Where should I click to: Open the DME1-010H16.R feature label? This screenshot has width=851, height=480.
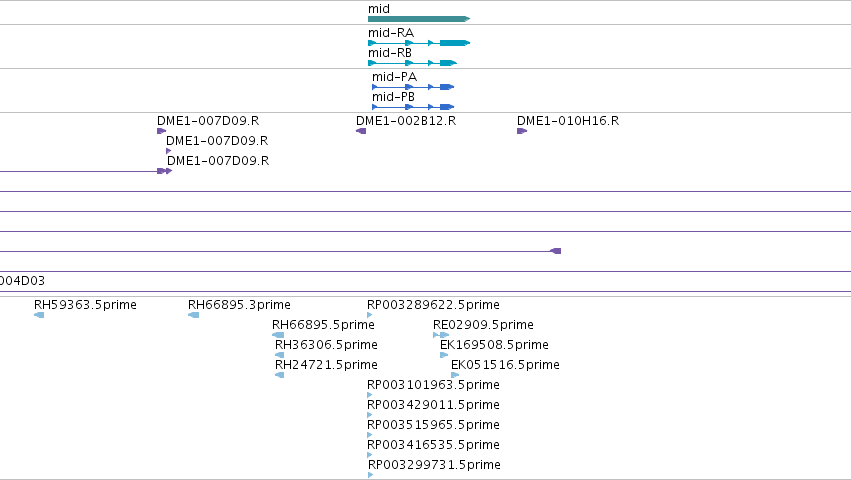[568, 121]
